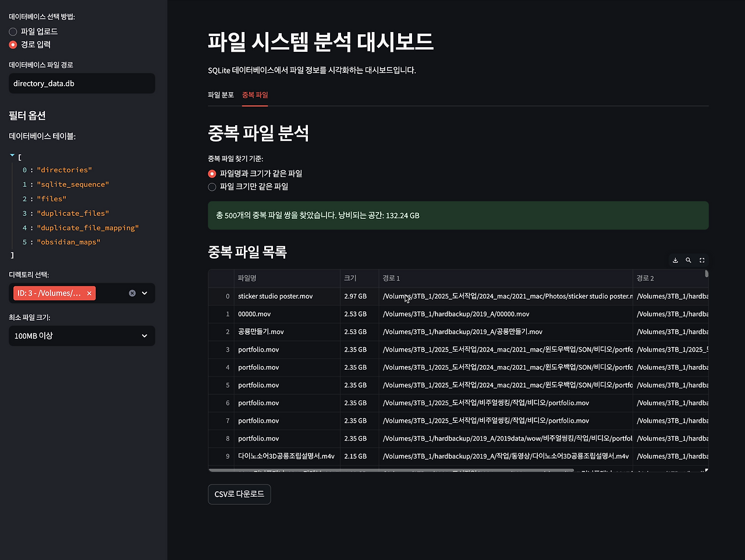Viewport: 745px width, 560px height.
Task: Expand the duplicate file table to fullscreen
Action: [702, 260]
